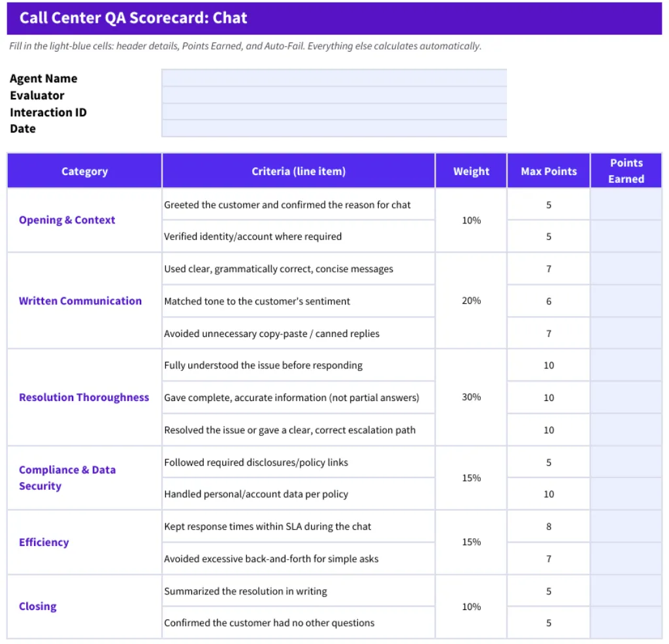Click 'Confirmed the customer had no other questions'

[269, 622]
